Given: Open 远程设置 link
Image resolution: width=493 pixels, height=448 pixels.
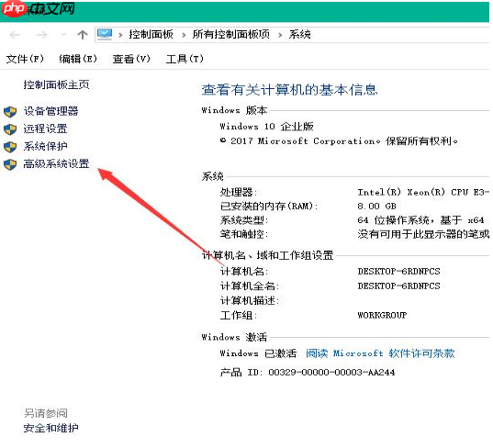Looking at the screenshot, I should click(45, 129).
